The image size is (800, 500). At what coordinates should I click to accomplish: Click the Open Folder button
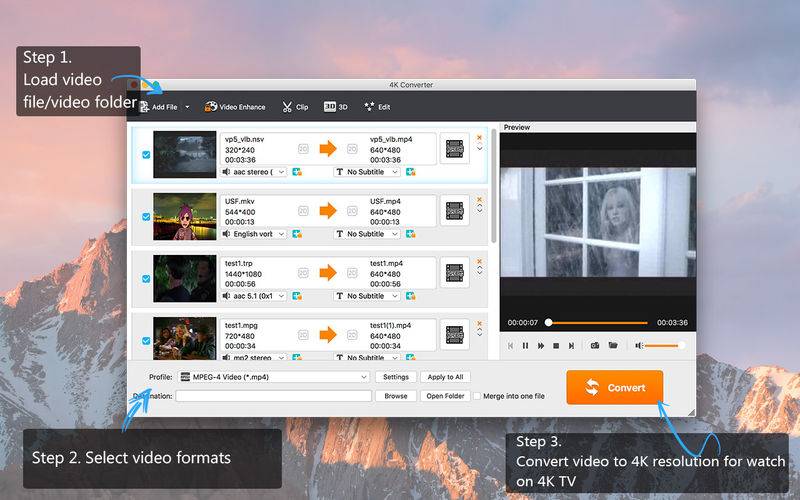coord(445,396)
